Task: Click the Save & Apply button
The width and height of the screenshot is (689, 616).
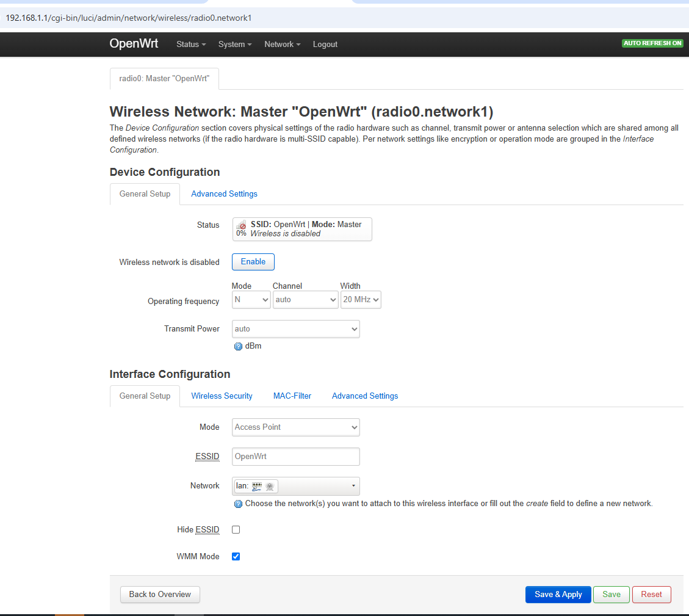Action: click(558, 595)
